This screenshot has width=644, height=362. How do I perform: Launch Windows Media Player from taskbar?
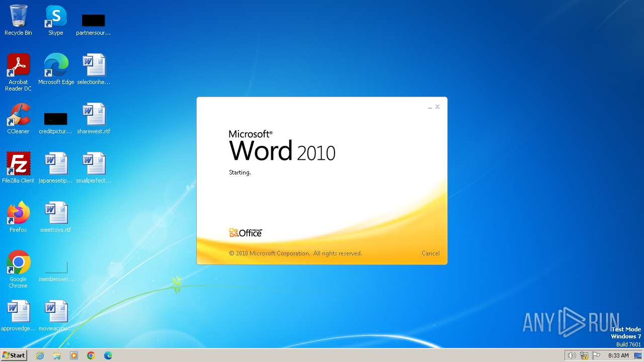pos(74,355)
